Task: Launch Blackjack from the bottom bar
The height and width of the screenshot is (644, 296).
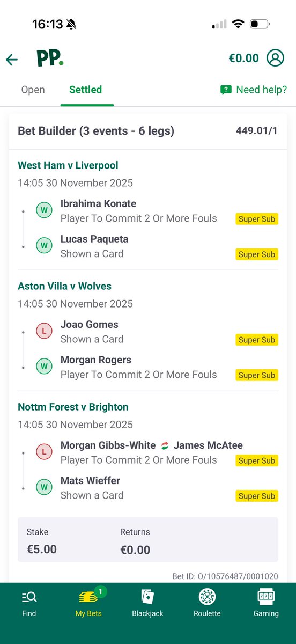Action: click(147, 597)
